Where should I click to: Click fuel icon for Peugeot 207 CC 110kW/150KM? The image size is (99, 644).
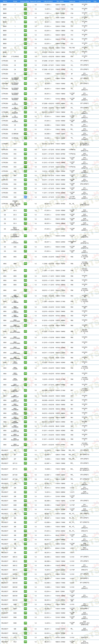point(25,463)
